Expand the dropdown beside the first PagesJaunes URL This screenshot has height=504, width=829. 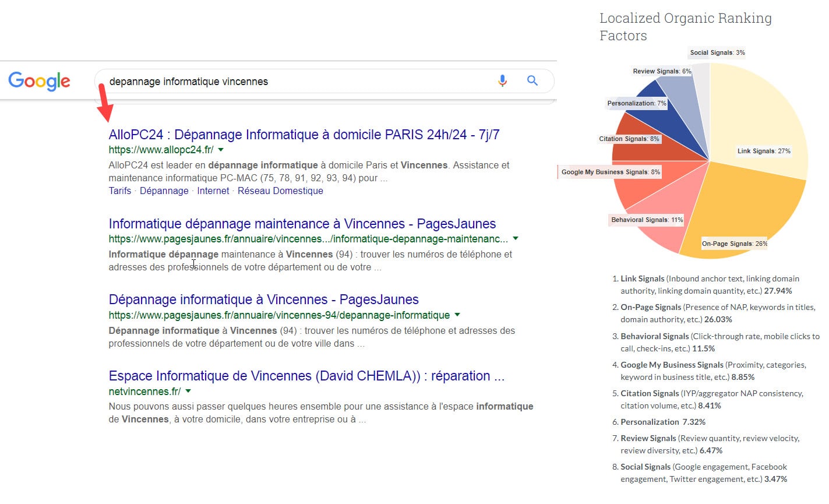tap(515, 238)
